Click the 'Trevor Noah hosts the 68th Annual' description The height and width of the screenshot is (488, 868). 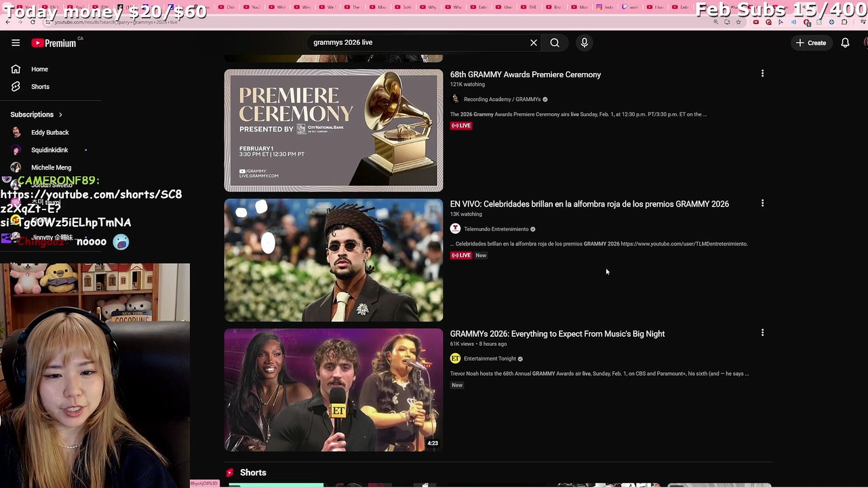tap(599, 373)
